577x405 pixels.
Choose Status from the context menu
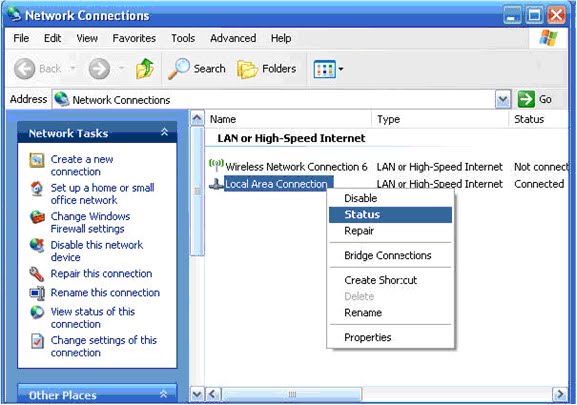click(x=390, y=214)
